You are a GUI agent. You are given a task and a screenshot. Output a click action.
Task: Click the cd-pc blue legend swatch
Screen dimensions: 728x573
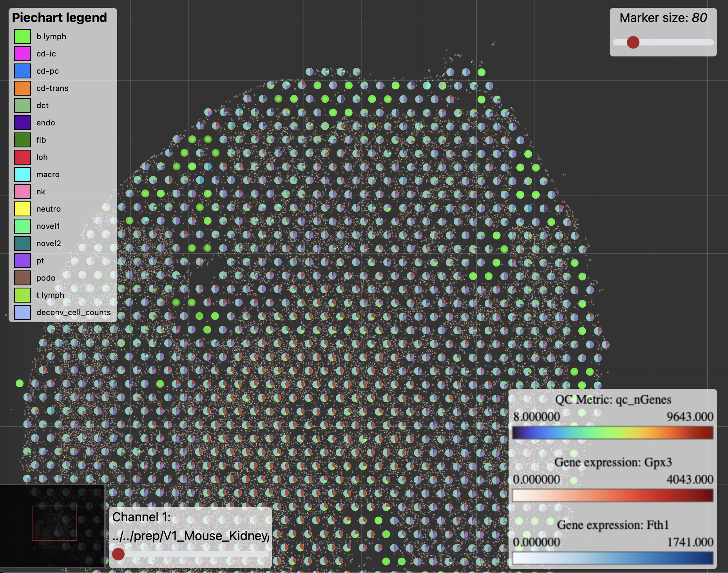tap(22, 71)
